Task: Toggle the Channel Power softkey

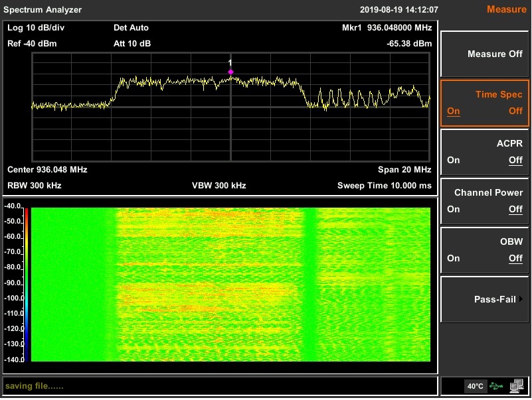Action: click(x=485, y=201)
